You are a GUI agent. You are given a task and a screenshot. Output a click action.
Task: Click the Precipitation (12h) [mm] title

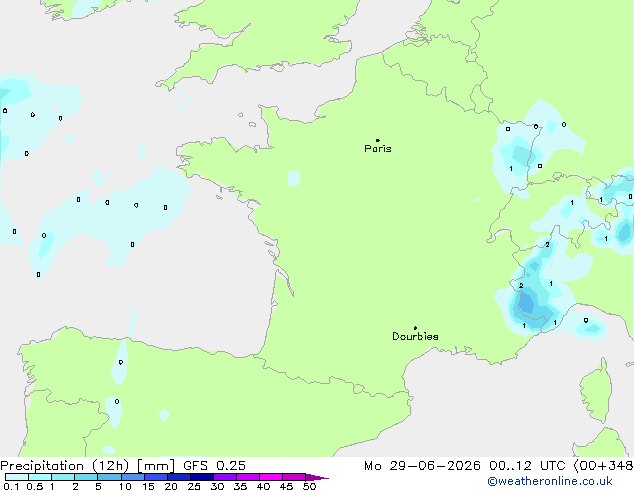87,466
